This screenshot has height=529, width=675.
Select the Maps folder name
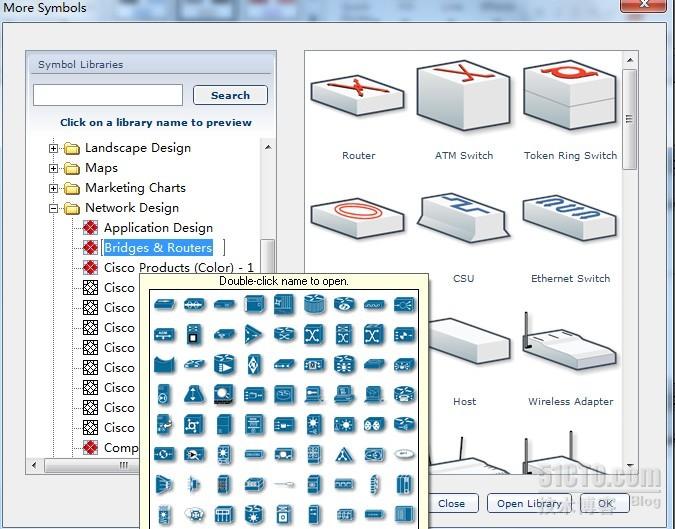101,168
